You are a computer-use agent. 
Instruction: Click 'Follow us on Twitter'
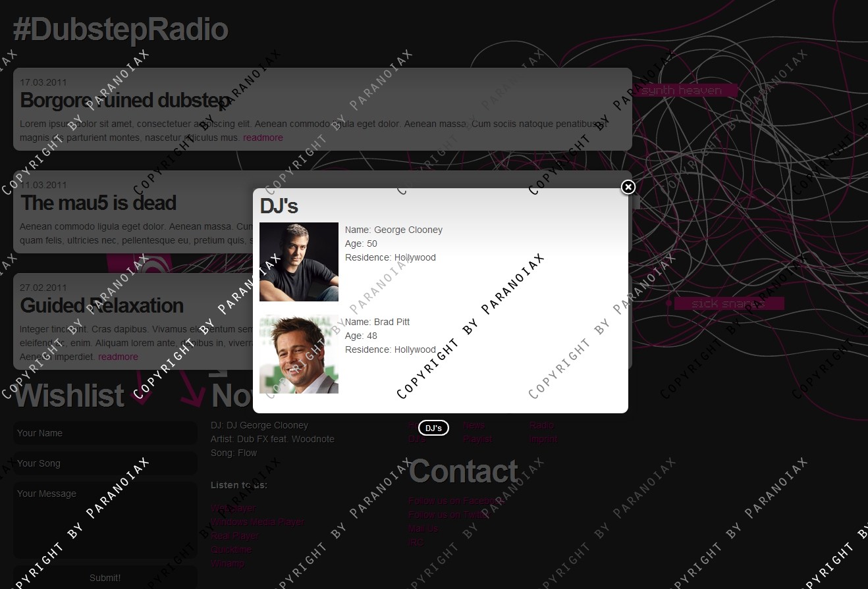(448, 515)
